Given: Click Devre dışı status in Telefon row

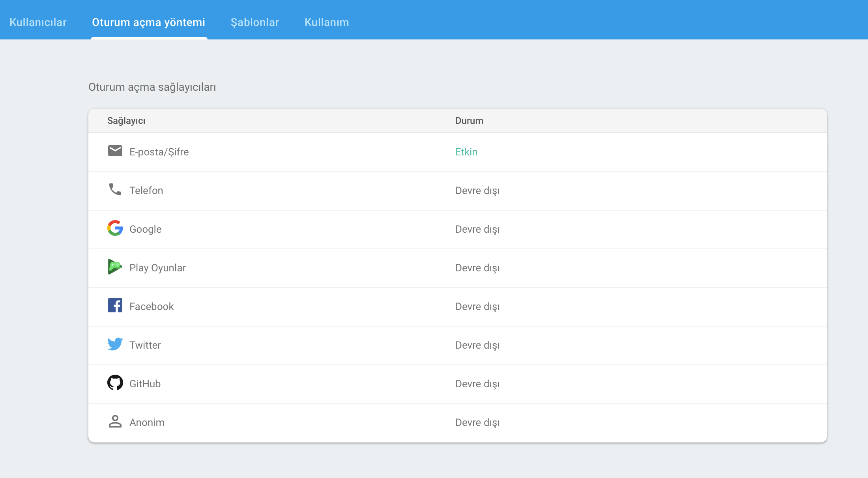Looking at the screenshot, I should tap(477, 190).
